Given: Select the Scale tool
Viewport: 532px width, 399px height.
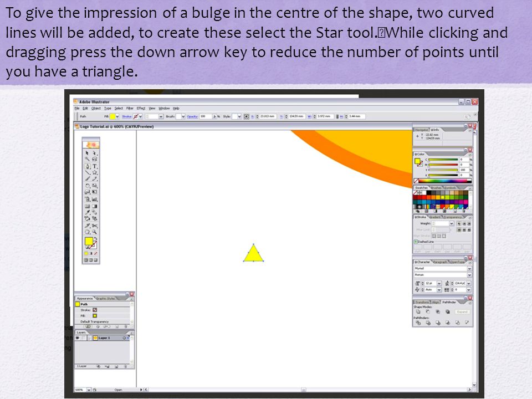Looking at the screenshot, I should click(x=95, y=186).
